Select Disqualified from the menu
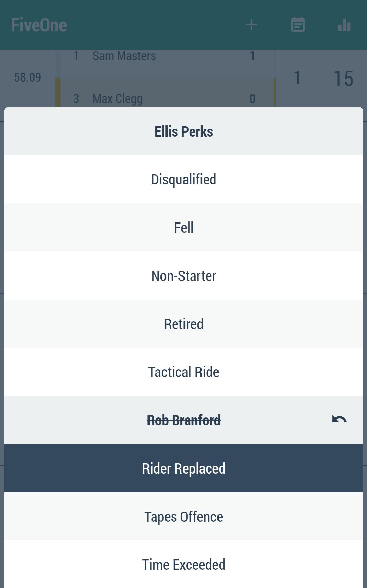367x588 pixels. pyautogui.click(x=183, y=179)
